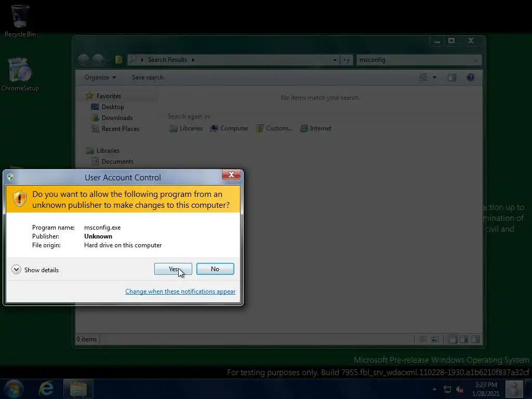This screenshot has height=399, width=532.
Task: Click Save search in Explorer toolbar
Action: point(148,77)
